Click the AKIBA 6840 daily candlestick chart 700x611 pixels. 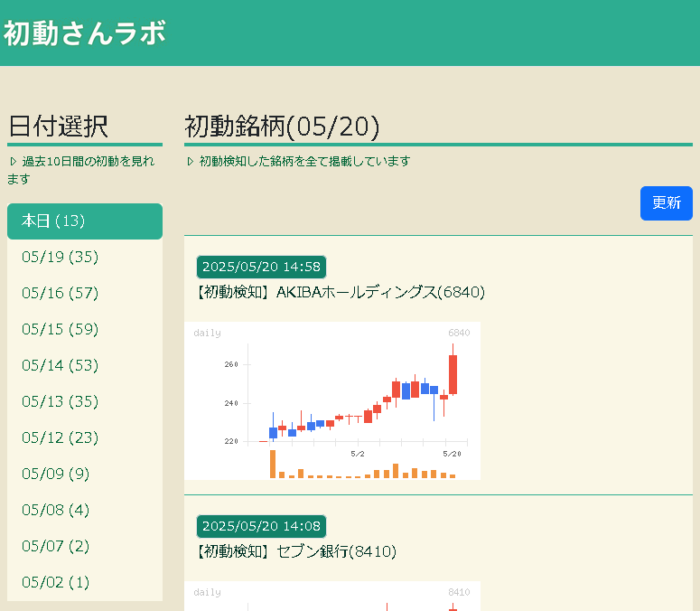(x=332, y=400)
